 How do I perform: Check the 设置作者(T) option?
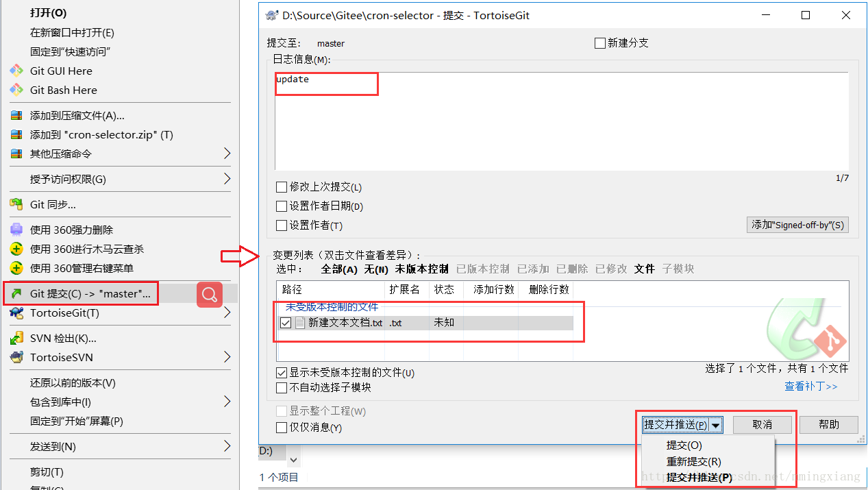coord(281,225)
